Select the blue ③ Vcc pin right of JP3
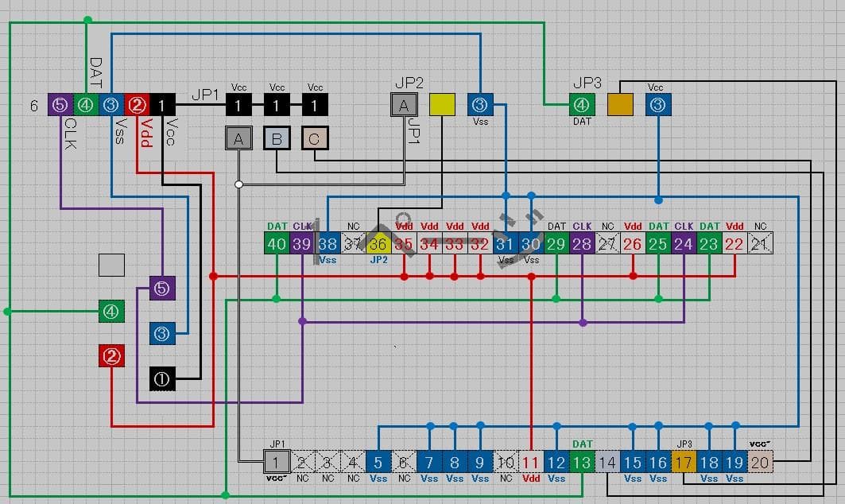This screenshot has width=845, height=504. (657, 104)
